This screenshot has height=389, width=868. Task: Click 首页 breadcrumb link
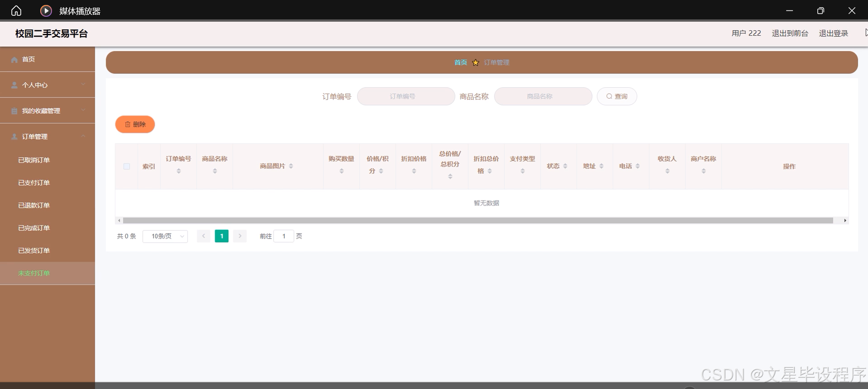click(x=461, y=62)
